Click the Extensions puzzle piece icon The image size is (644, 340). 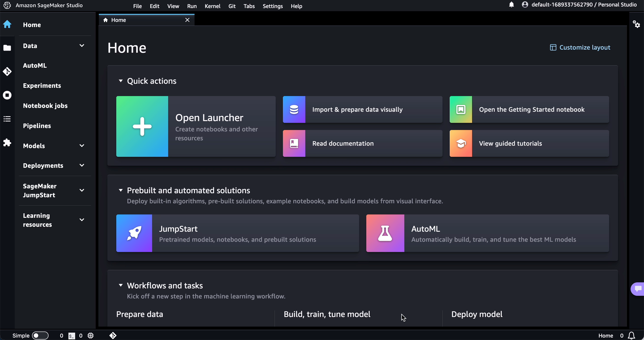click(x=7, y=143)
